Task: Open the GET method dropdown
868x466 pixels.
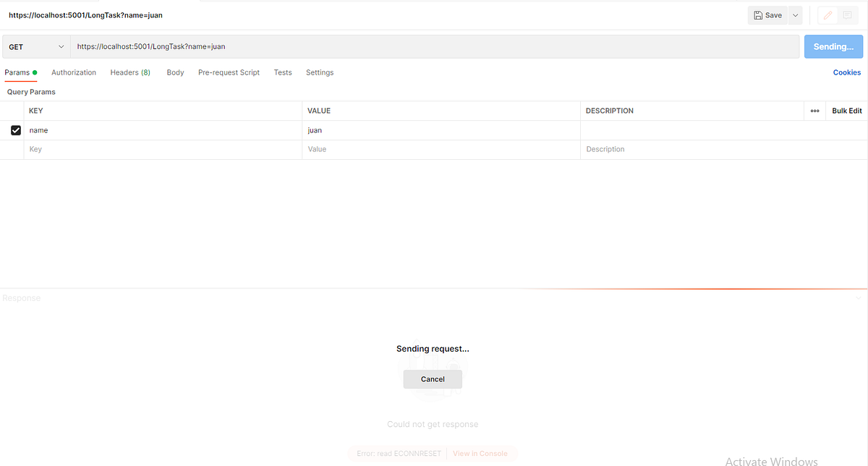Action: pyautogui.click(x=35, y=46)
